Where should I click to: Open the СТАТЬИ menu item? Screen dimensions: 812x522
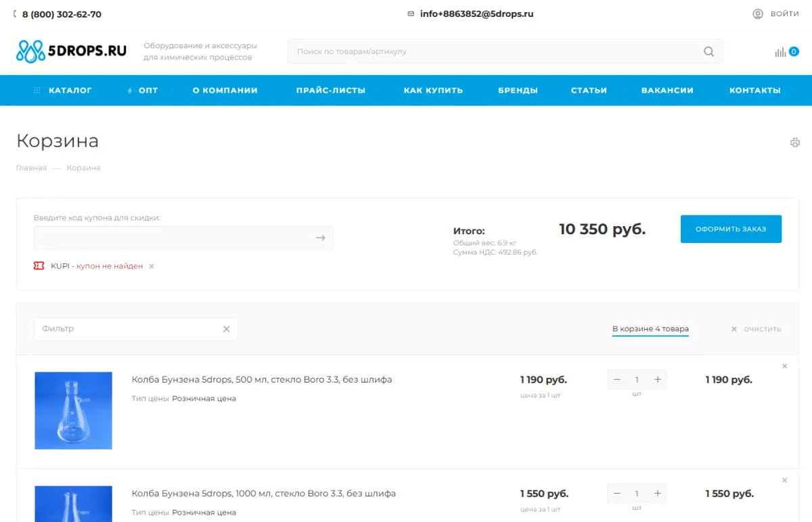click(589, 90)
